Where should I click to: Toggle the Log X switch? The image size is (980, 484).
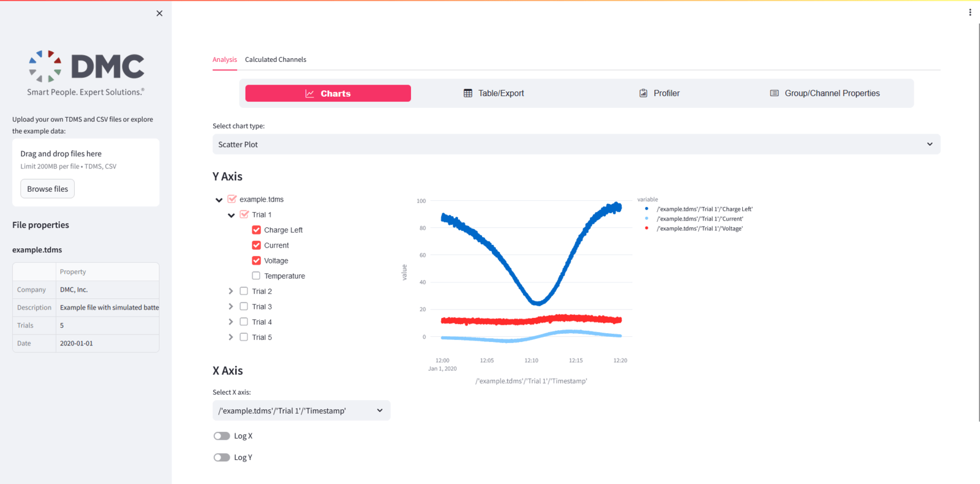(222, 436)
